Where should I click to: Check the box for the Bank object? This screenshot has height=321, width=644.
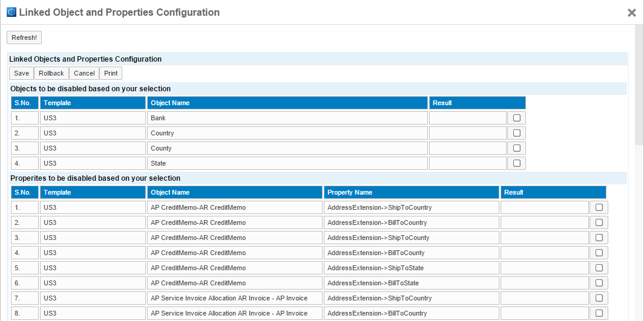pyautogui.click(x=516, y=118)
